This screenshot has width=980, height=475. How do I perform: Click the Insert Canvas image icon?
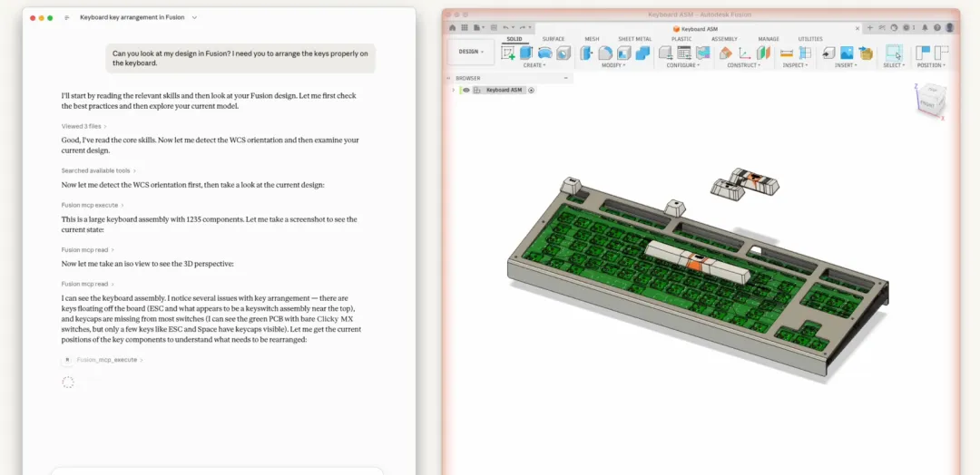847,53
